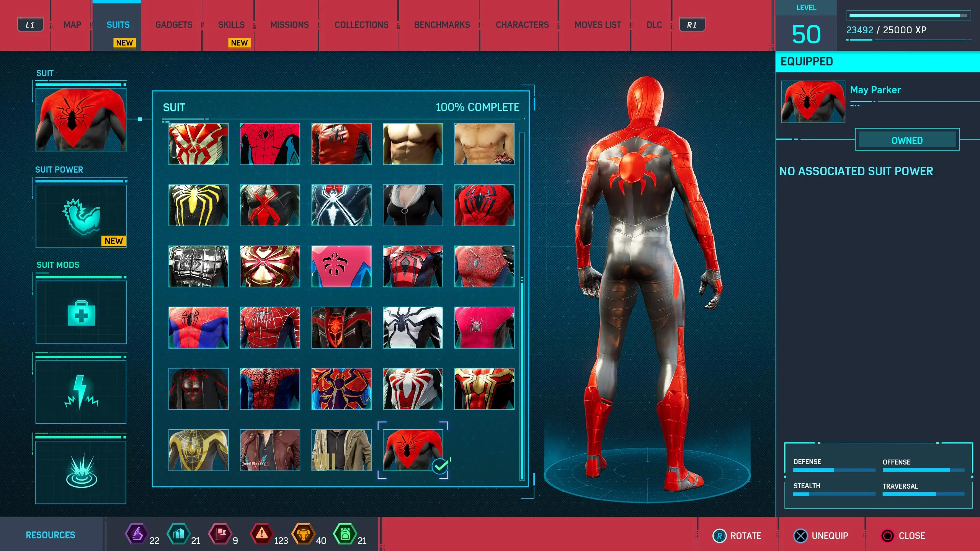This screenshot has height=551, width=980.
Task: Pick the Advanced suit with white spider
Action: (x=413, y=389)
